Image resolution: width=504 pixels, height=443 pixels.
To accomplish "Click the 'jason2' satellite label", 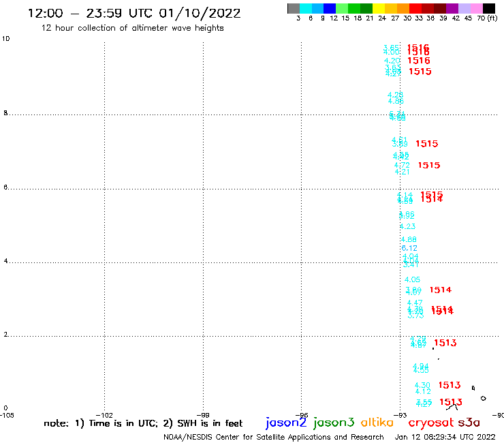I will point(286,423).
